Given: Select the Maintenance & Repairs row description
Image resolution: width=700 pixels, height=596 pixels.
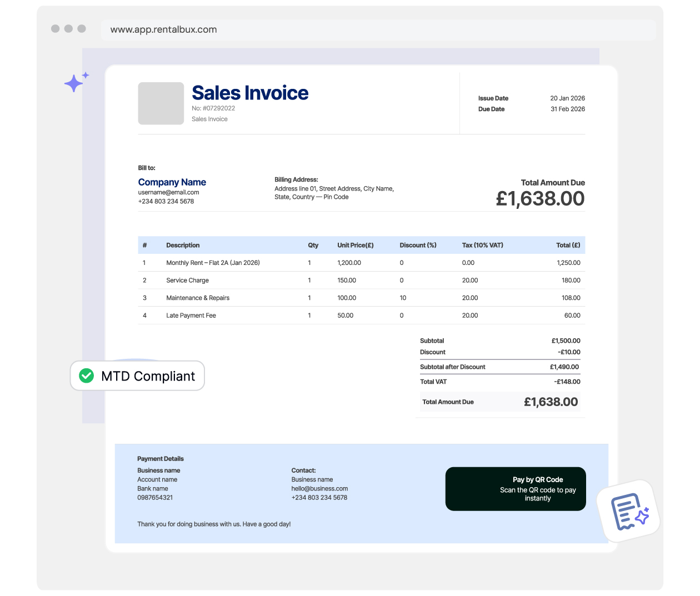Looking at the screenshot, I should tap(198, 298).
